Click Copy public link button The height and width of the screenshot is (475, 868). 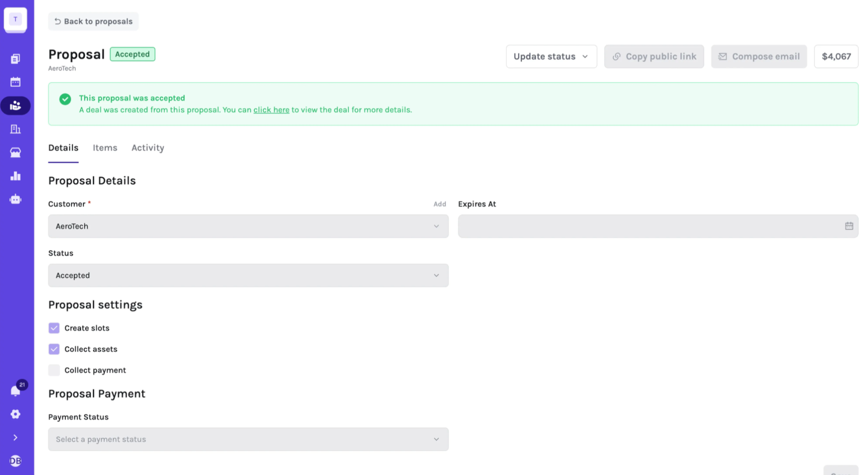pos(654,56)
